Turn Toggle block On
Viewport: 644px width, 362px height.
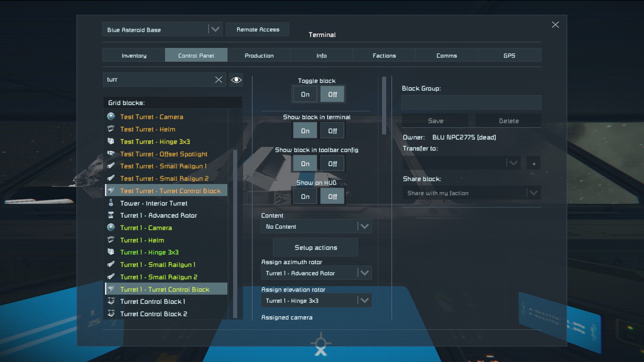305,95
